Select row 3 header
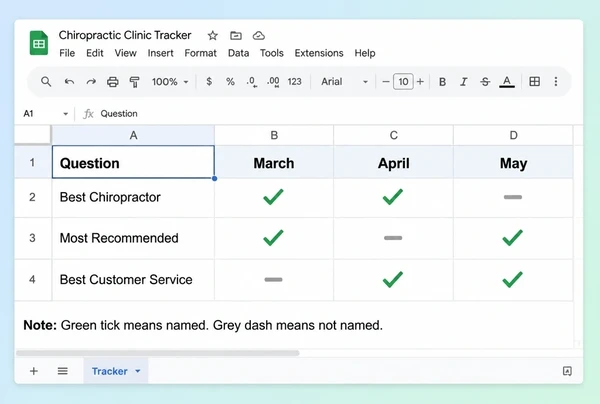 click(33, 238)
